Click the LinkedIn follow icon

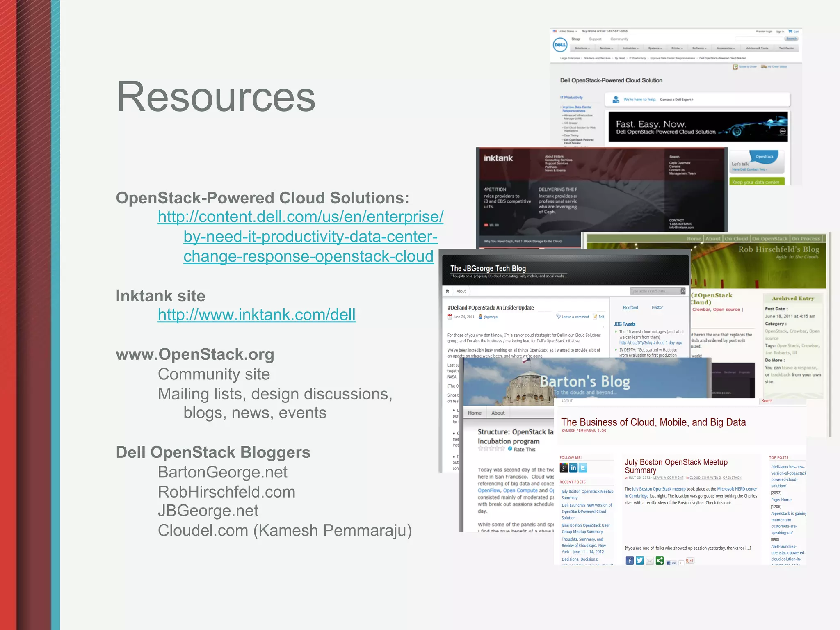point(573,468)
